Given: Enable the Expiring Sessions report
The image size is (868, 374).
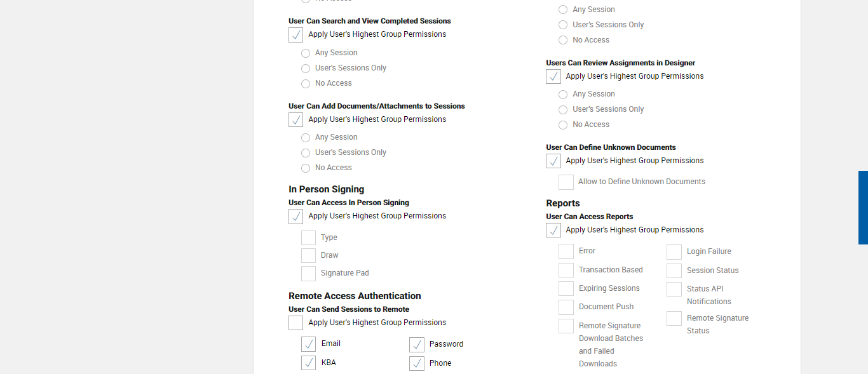Looking at the screenshot, I should [566, 289].
